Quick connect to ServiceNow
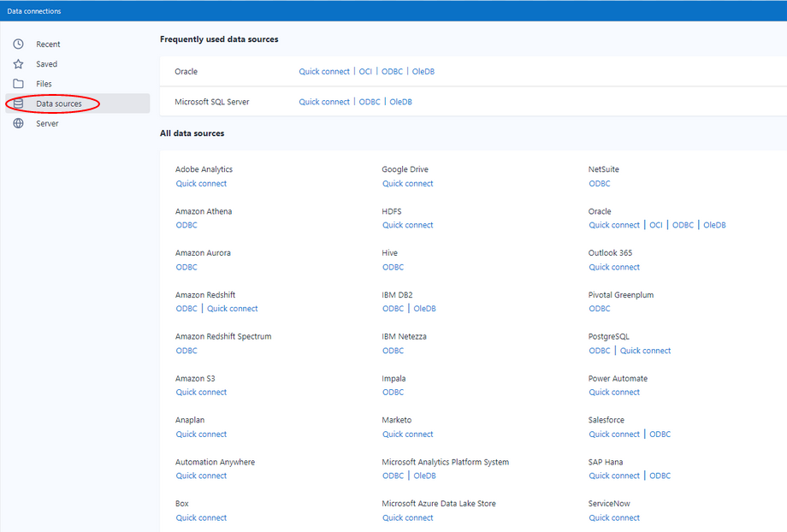 click(x=614, y=517)
